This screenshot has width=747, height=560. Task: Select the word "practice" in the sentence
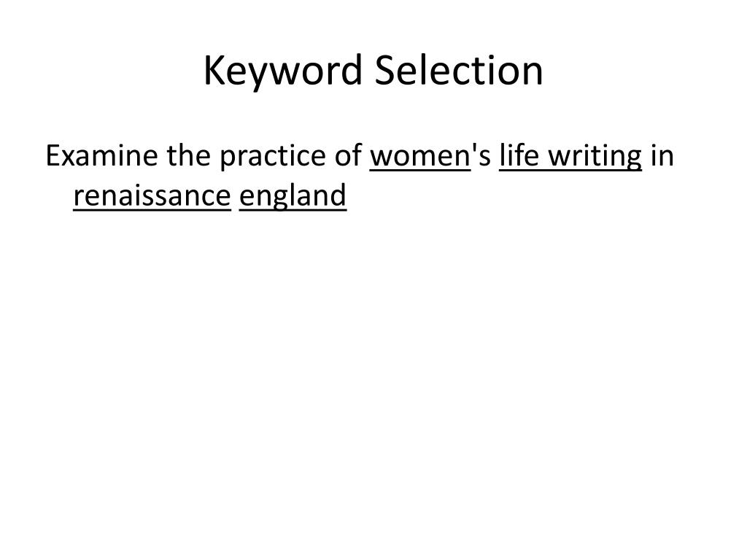click(x=272, y=157)
